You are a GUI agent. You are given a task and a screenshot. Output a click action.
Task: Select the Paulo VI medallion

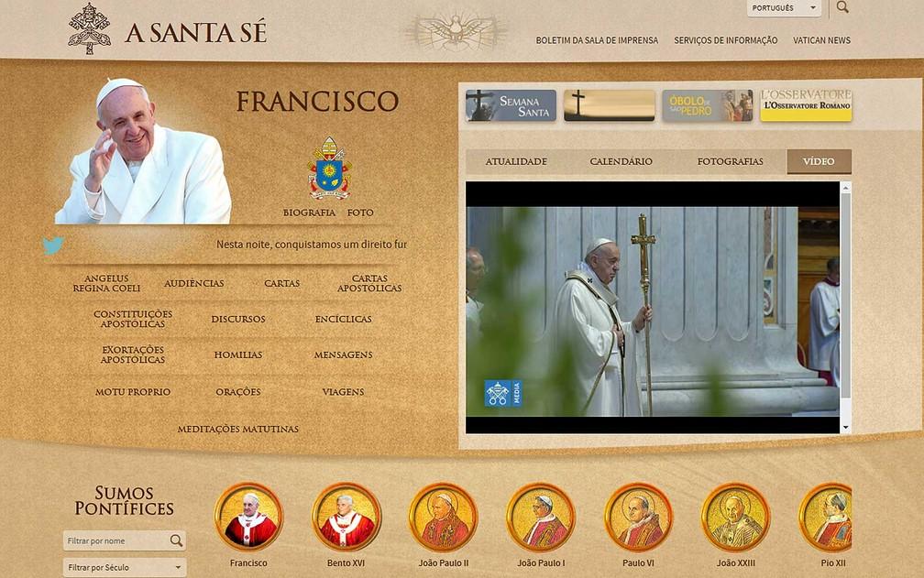point(638,517)
